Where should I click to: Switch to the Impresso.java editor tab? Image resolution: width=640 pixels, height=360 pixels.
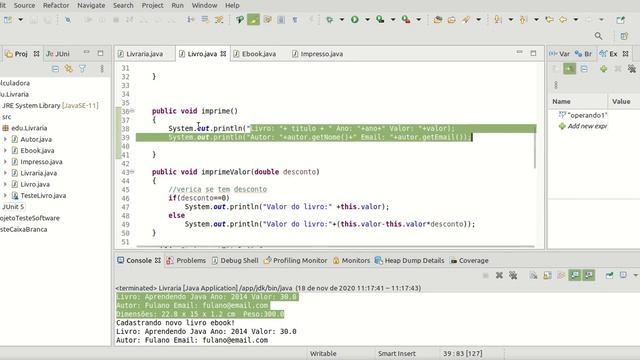[318, 54]
